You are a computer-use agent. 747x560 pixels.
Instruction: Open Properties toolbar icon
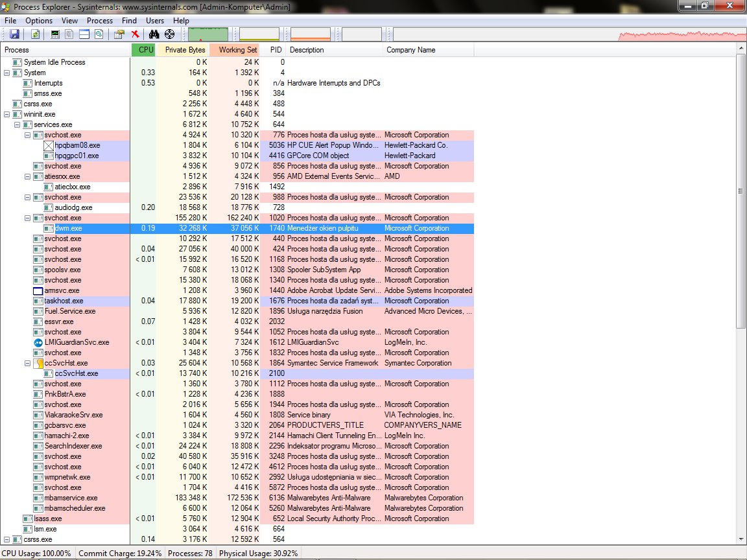[x=119, y=34]
